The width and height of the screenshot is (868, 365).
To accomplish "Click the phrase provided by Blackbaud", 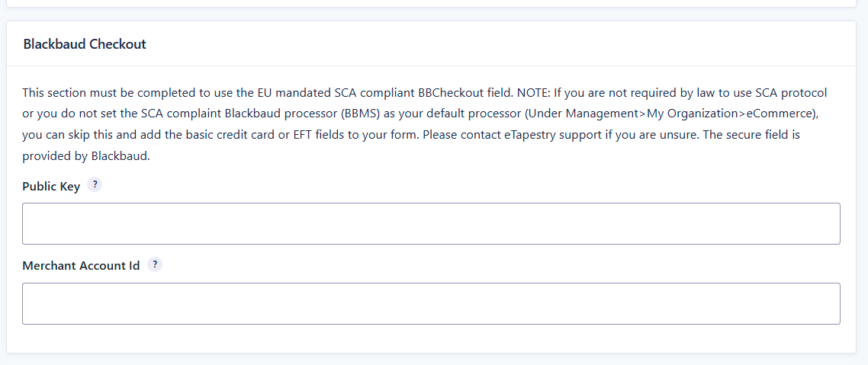I will tap(85, 156).
